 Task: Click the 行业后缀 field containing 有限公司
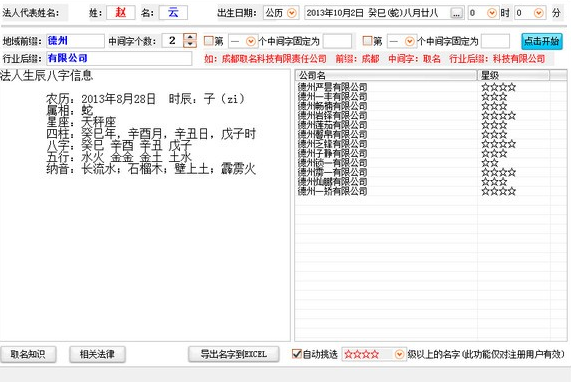[119, 58]
